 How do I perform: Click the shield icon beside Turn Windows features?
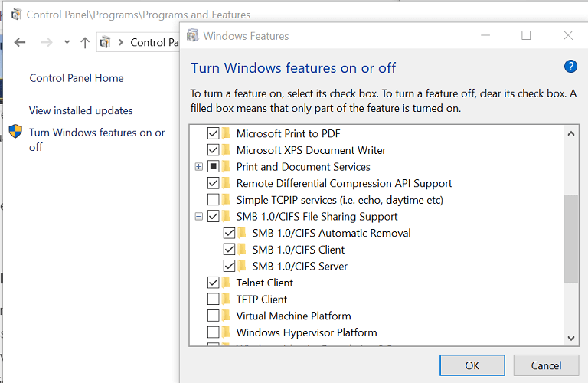pos(15,131)
